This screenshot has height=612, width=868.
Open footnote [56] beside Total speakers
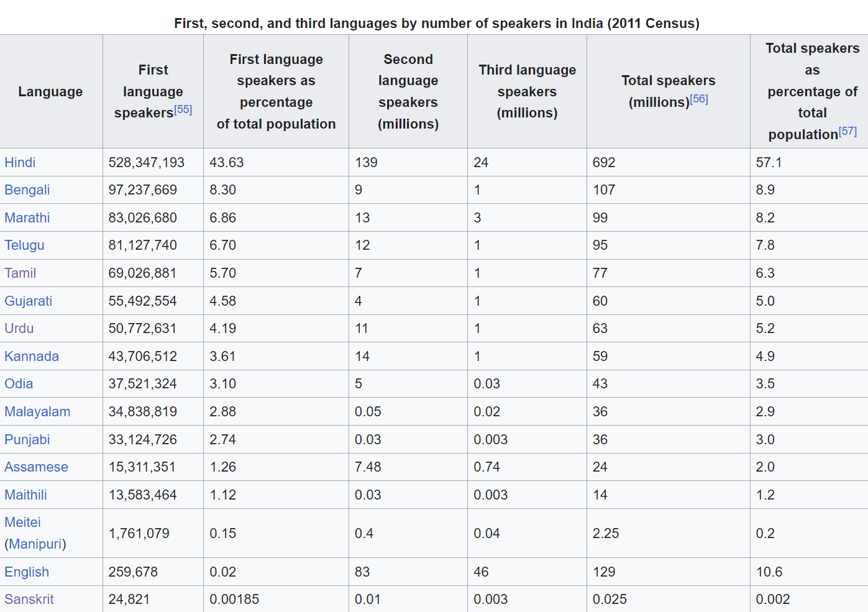[x=699, y=99]
